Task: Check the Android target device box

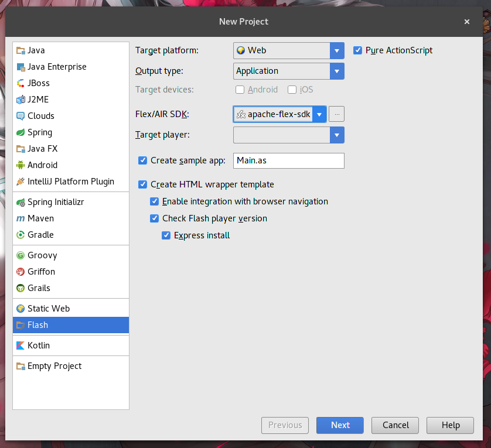Action: click(x=240, y=90)
